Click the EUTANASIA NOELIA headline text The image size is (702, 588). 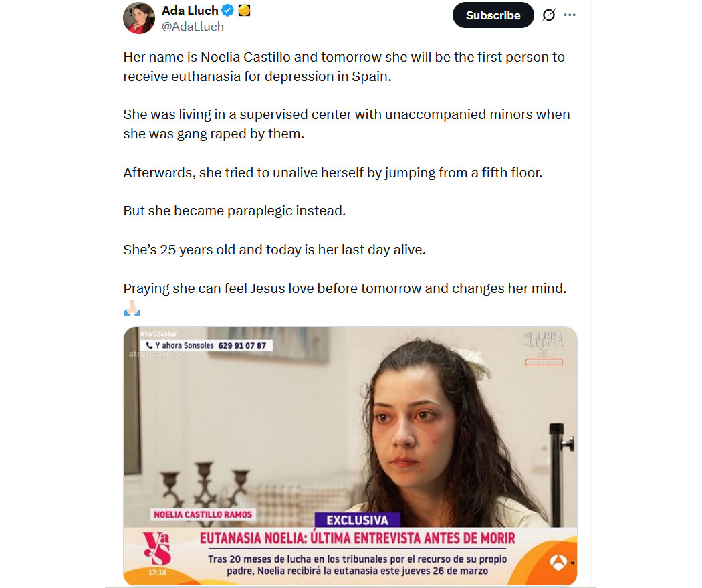point(357,538)
